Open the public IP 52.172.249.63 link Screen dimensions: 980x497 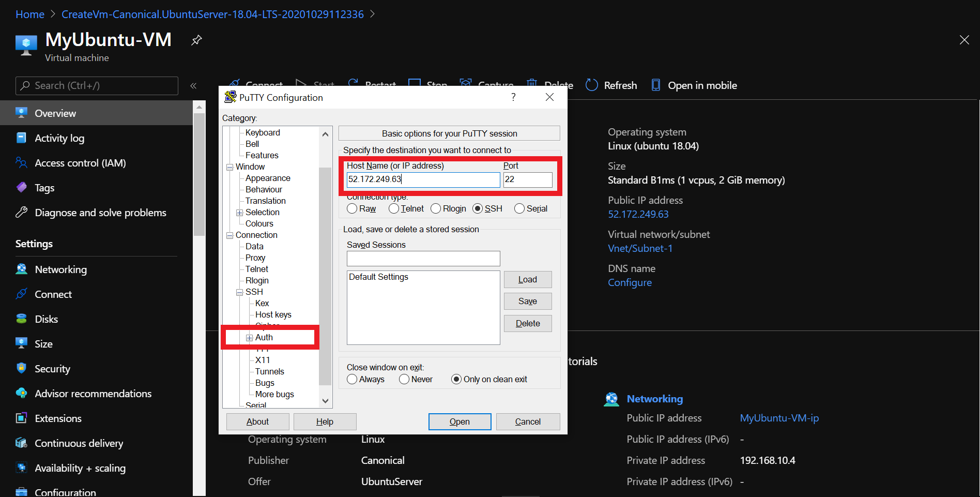(638, 214)
